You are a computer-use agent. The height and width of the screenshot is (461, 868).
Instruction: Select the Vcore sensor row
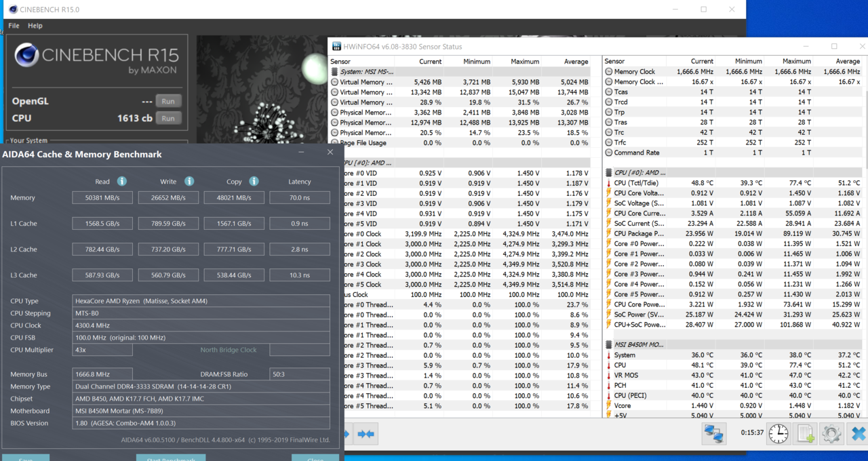[x=732, y=405]
